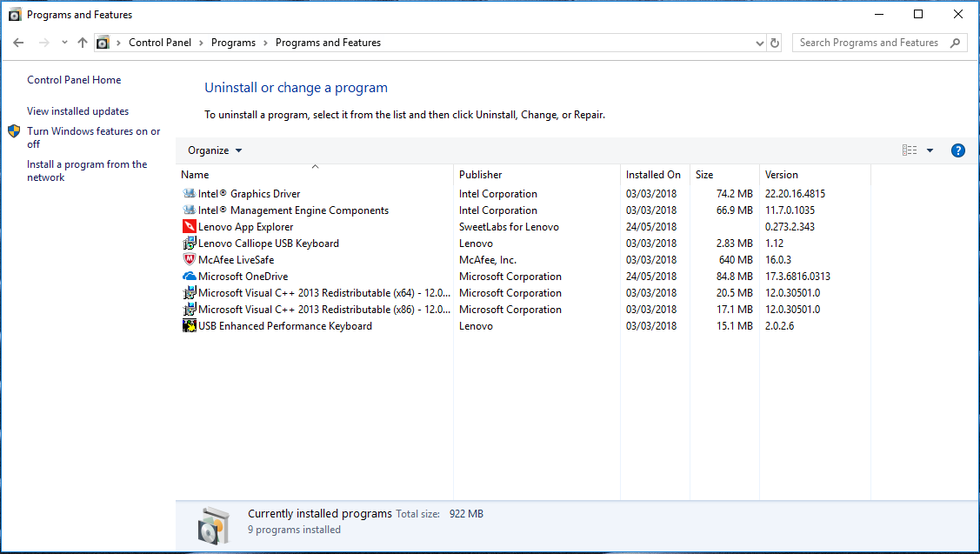The width and height of the screenshot is (980, 554).
Task: Click the Microsoft OneDrive cloud icon
Action: pyautogui.click(x=189, y=276)
